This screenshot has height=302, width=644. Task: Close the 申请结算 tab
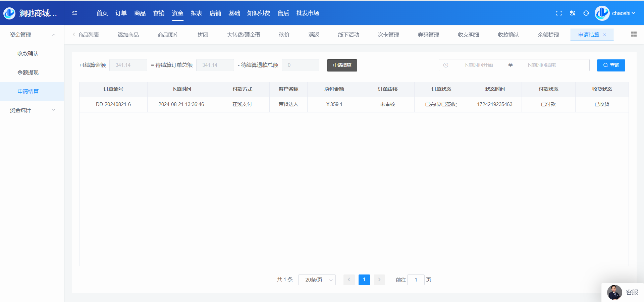[x=605, y=35]
